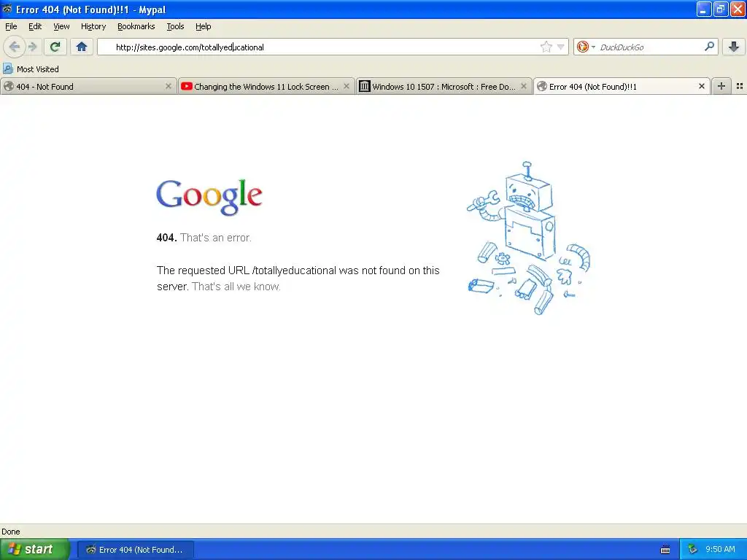
Task: Close the Error 404 (Not Found)!!1 tab
Action: (701, 86)
